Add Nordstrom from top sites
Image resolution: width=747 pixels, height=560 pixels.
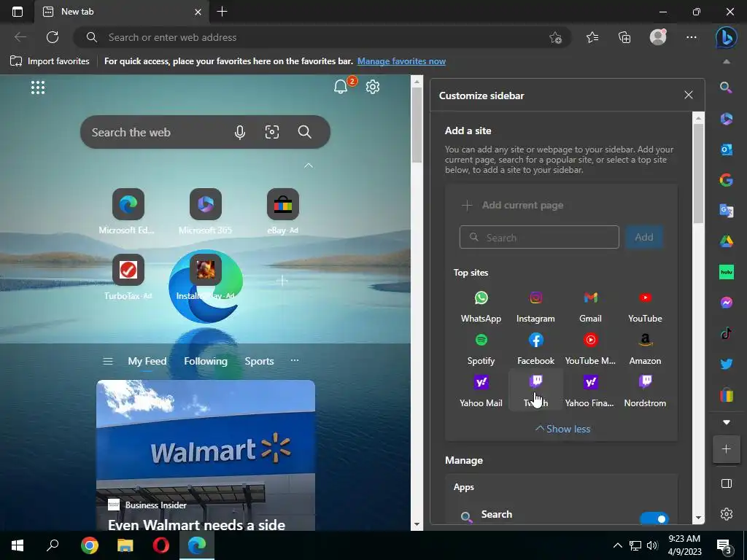pyautogui.click(x=645, y=391)
